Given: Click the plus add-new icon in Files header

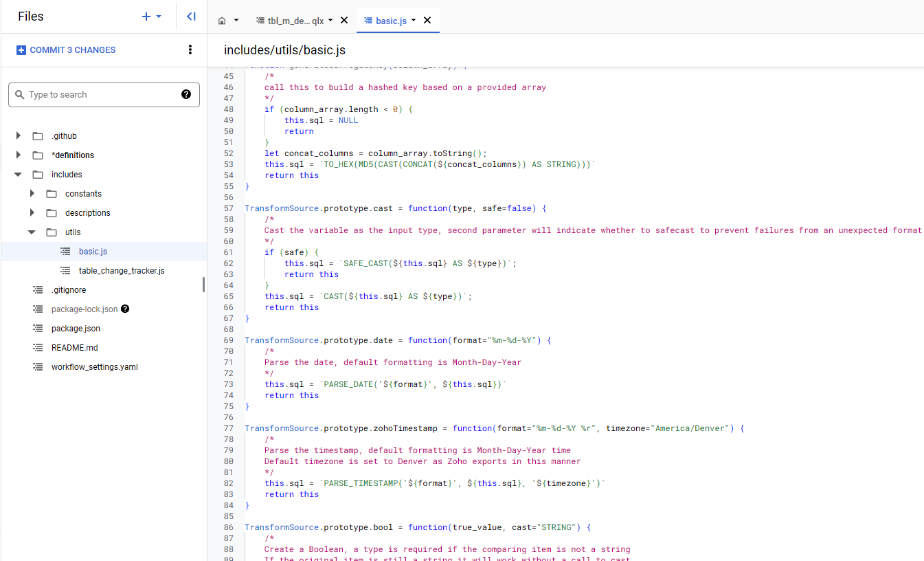Looking at the screenshot, I should tap(146, 16).
